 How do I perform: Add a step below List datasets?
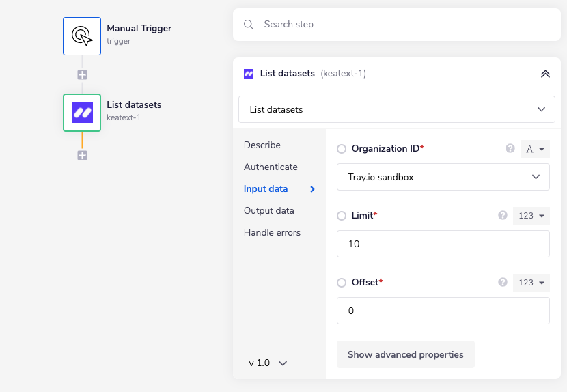coord(82,155)
